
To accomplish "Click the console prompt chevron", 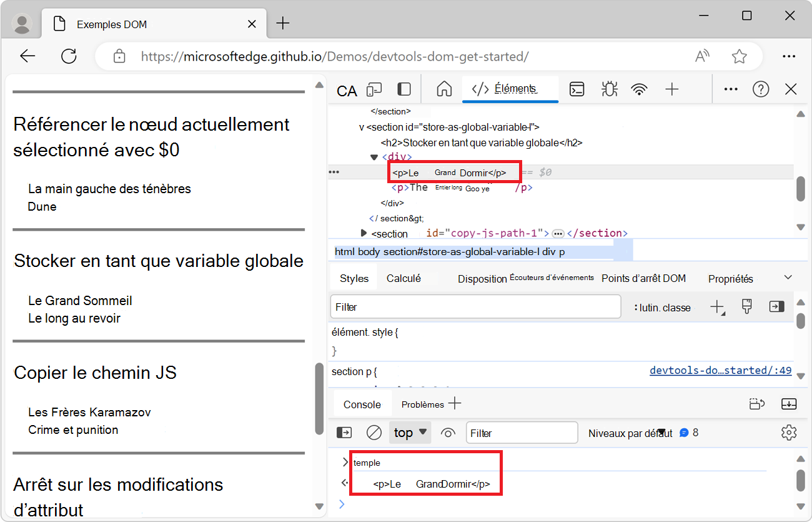I will pos(342,504).
